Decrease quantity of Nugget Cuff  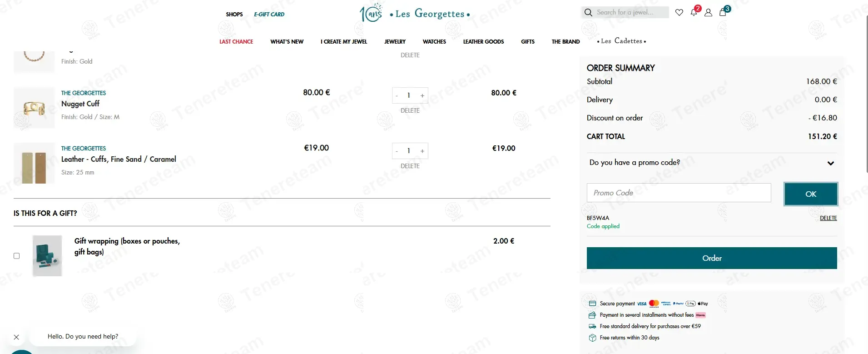pyautogui.click(x=397, y=95)
